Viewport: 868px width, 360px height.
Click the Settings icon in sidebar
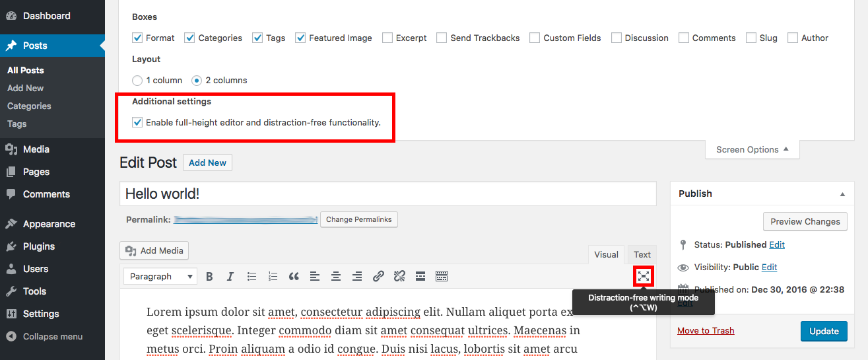pyautogui.click(x=11, y=314)
